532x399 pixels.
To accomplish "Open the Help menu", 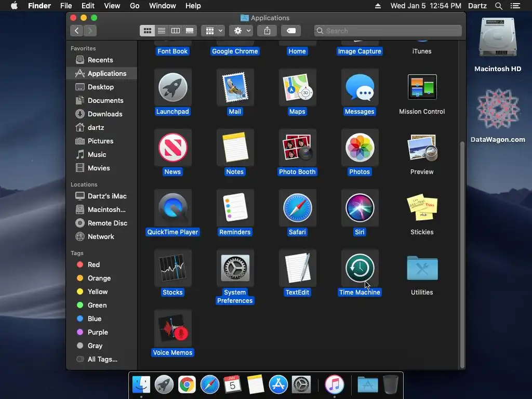I will pos(193,6).
